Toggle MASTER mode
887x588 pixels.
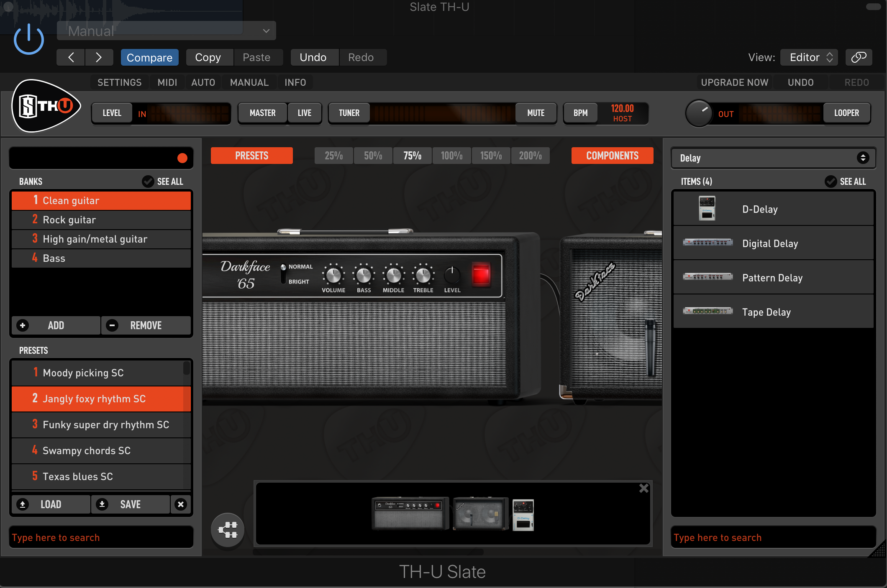coord(262,113)
